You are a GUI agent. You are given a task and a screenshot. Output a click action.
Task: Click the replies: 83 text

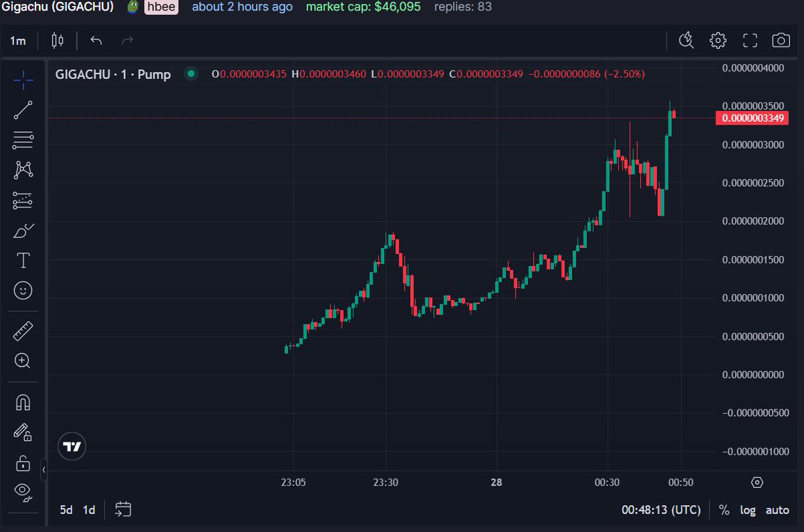(x=463, y=7)
